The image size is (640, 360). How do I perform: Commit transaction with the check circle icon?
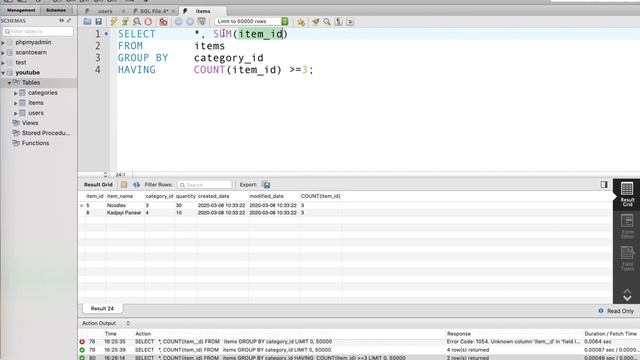[178, 21]
